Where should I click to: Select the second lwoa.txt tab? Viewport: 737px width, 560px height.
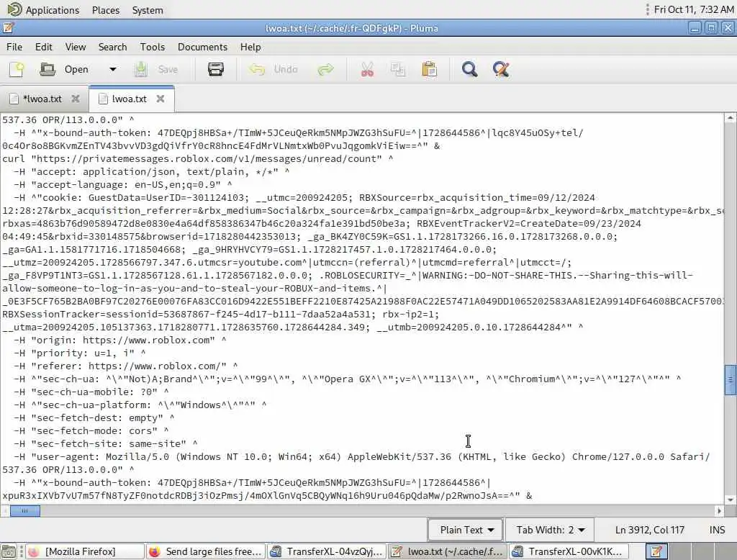coord(130,99)
